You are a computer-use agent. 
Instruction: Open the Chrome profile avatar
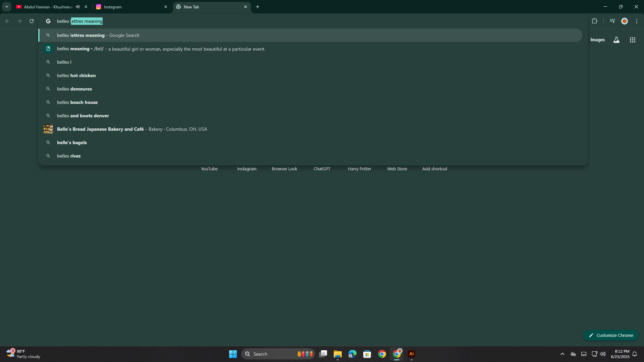(625, 21)
